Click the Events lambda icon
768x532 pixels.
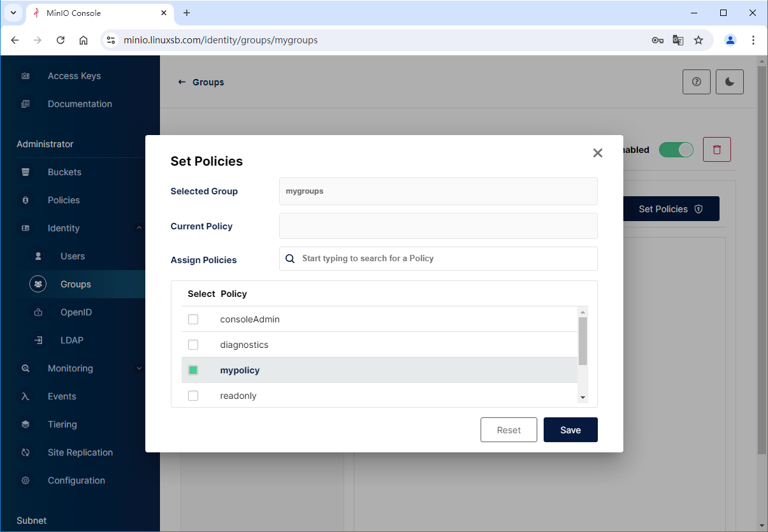[25, 396]
